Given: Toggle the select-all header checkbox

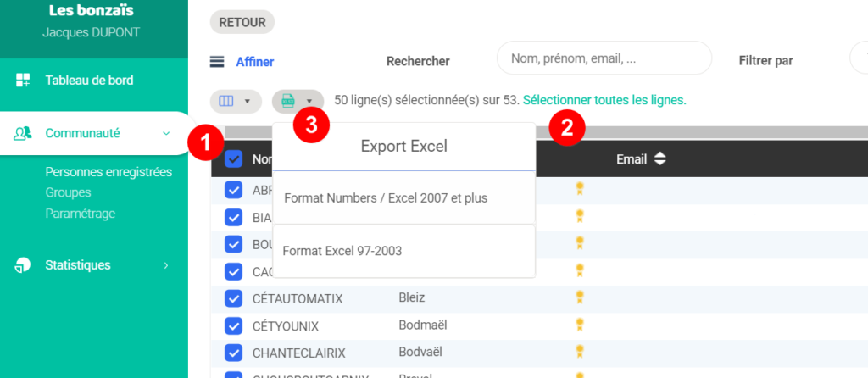Looking at the screenshot, I should pyautogui.click(x=234, y=159).
